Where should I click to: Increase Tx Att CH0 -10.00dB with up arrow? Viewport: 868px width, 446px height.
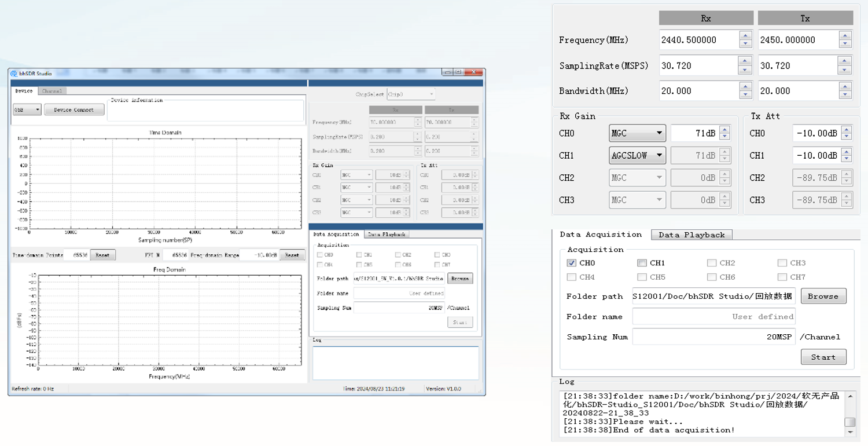847,129
